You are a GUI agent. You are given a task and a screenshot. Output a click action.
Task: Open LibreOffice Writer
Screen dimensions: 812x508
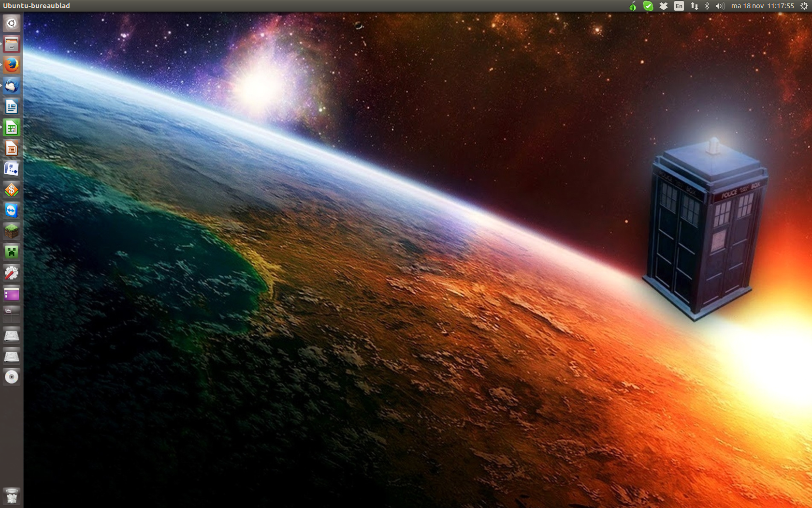(12, 107)
